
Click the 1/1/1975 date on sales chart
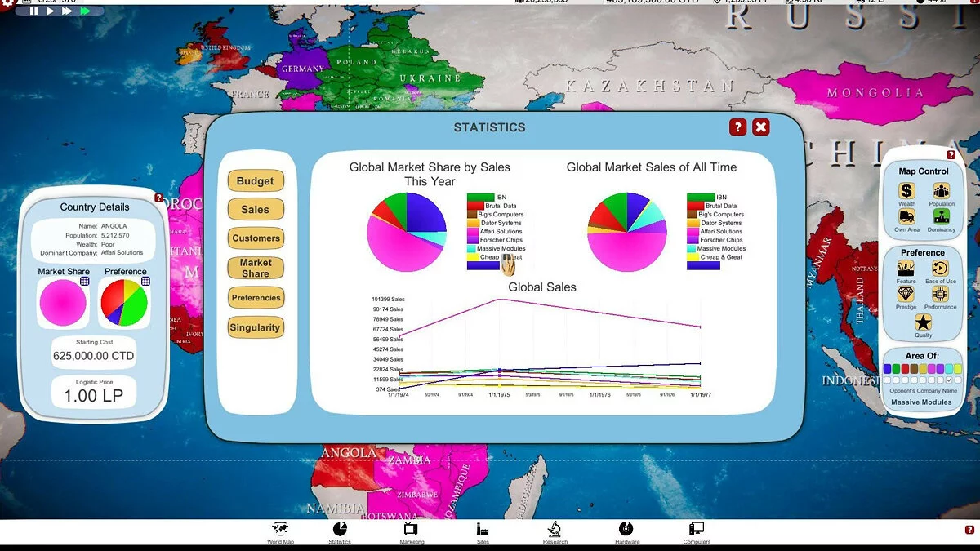tap(500, 394)
